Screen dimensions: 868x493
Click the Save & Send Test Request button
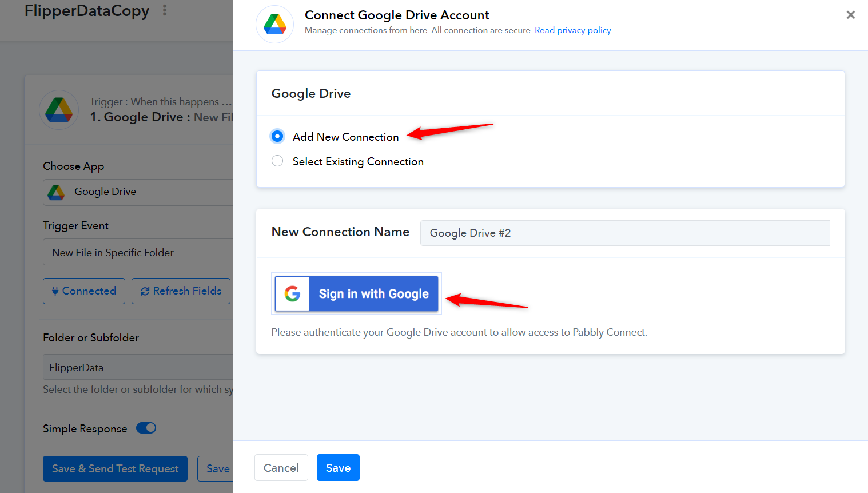coord(115,469)
